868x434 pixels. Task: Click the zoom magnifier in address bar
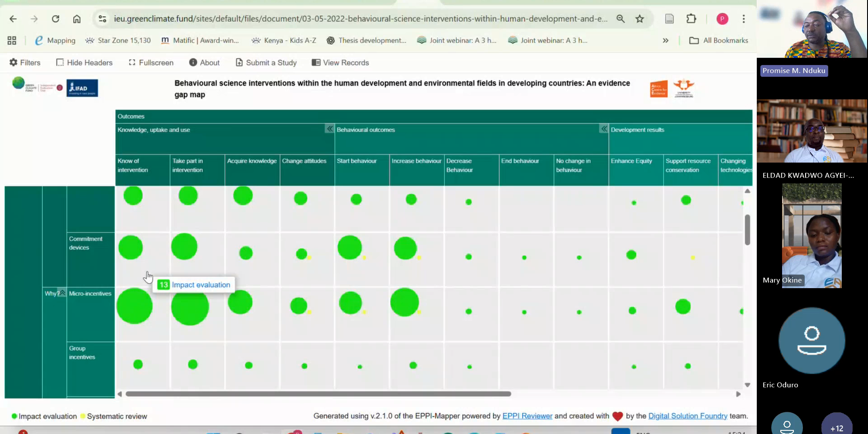coord(620,19)
